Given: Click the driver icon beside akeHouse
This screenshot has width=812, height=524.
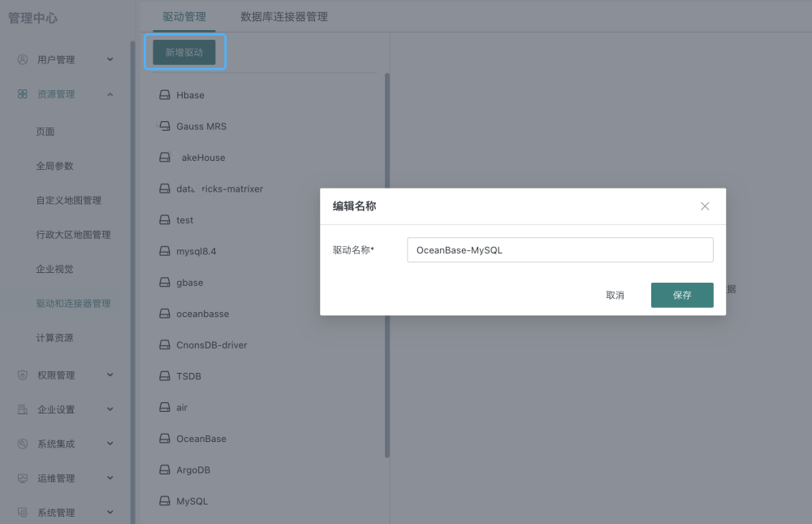Looking at the screenshot, I should pyautogui.click(x=165, y=157).
